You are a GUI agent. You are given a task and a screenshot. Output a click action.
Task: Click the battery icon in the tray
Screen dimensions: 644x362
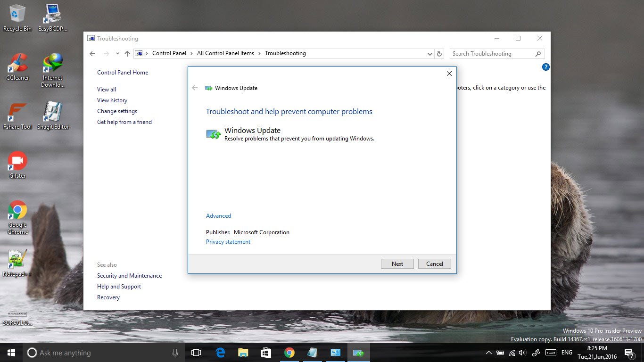click(x=500, y=353)
